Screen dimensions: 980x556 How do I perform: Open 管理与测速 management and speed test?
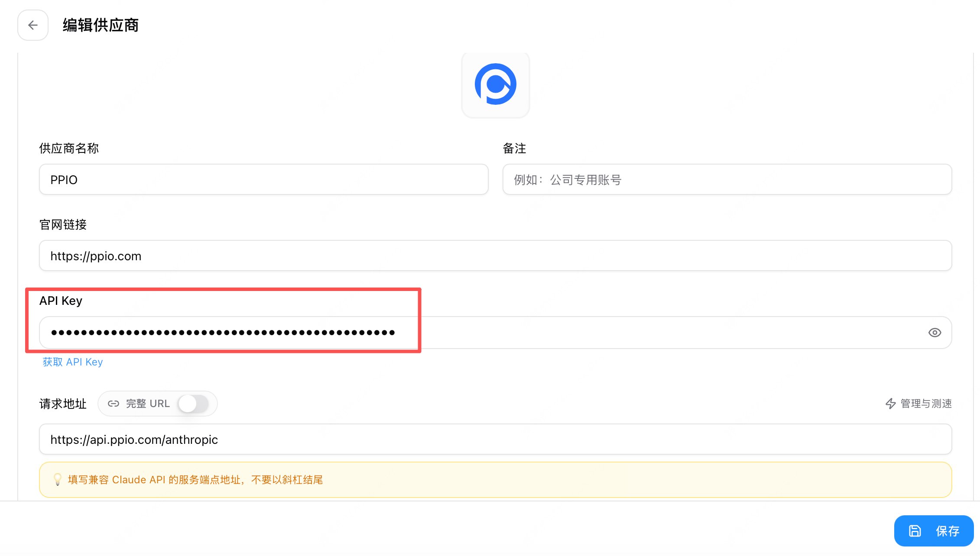(918, 404)
